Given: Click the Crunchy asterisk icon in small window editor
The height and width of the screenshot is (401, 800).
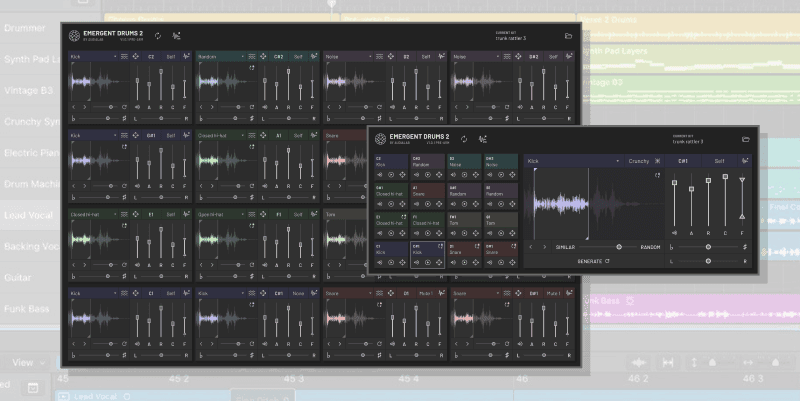Looking at the screenshot, I should 657,161.
